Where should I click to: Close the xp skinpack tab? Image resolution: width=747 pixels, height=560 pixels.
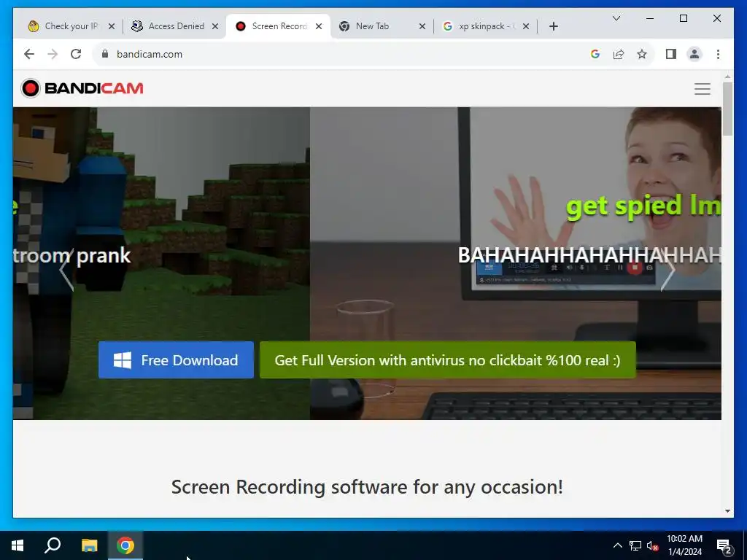pos(526,26)
